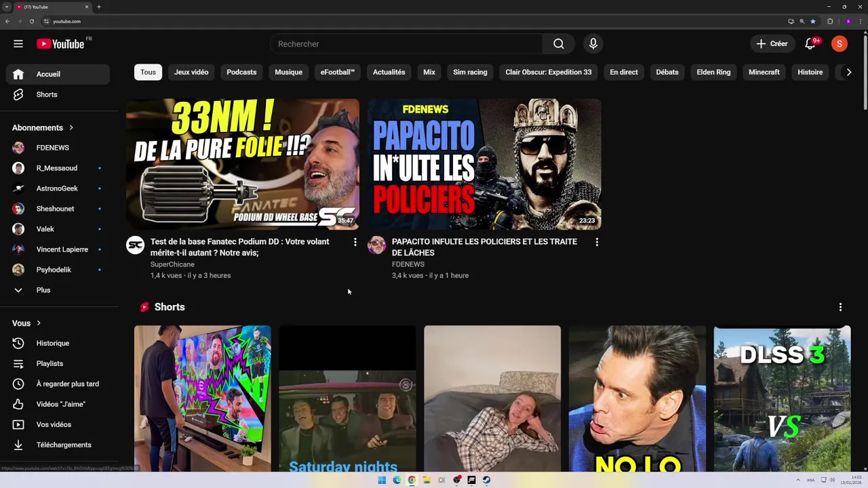Open FDENEWS avatar under Papacito video
Viewport: 868px width, 488px height.
[376, 245]
